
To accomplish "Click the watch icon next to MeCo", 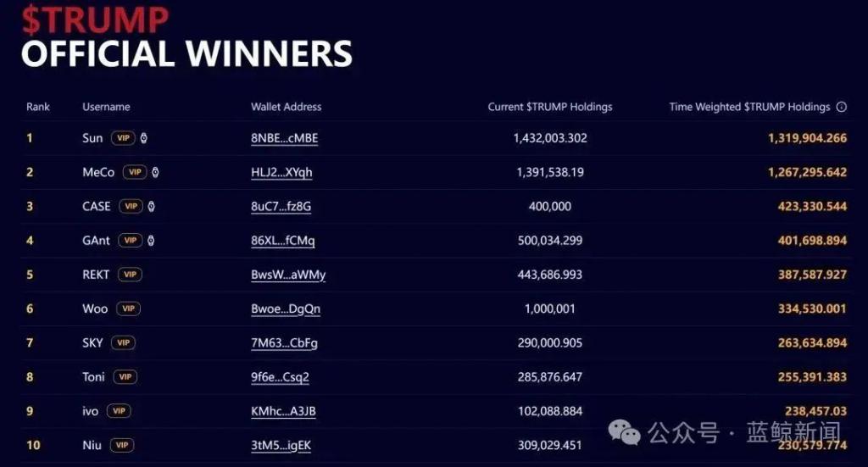I will [156, 173].
